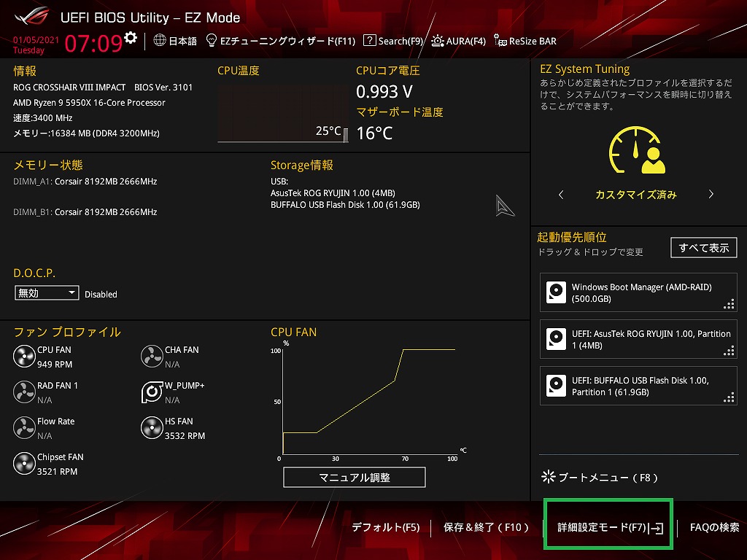Select the Chipset FAN icon
This screenshot has width=747, height=560.
[24, 464]
